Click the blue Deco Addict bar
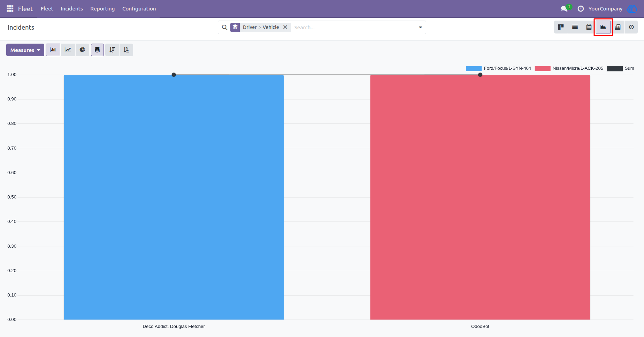The image size is (644, 337). point(174,197)
